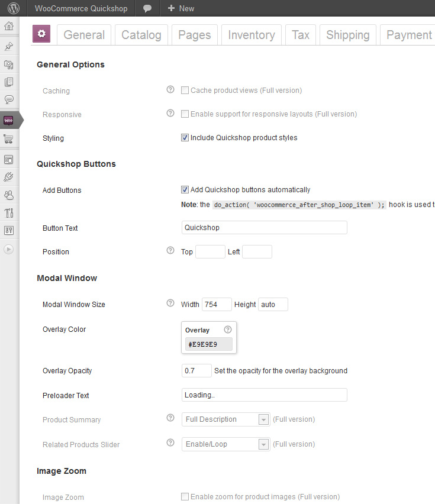This screenshot has height=504, width=435.
Task: Click the General Options heading
Action: pyautogui.click(x=71, y=64)
